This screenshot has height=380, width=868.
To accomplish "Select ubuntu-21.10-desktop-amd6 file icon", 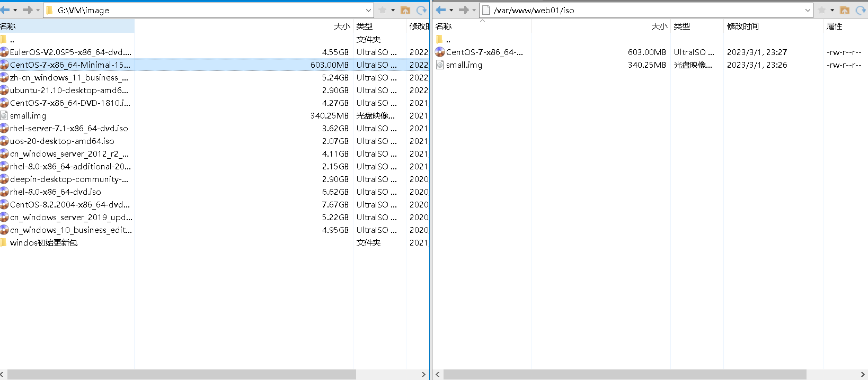I will pos(4,90).
